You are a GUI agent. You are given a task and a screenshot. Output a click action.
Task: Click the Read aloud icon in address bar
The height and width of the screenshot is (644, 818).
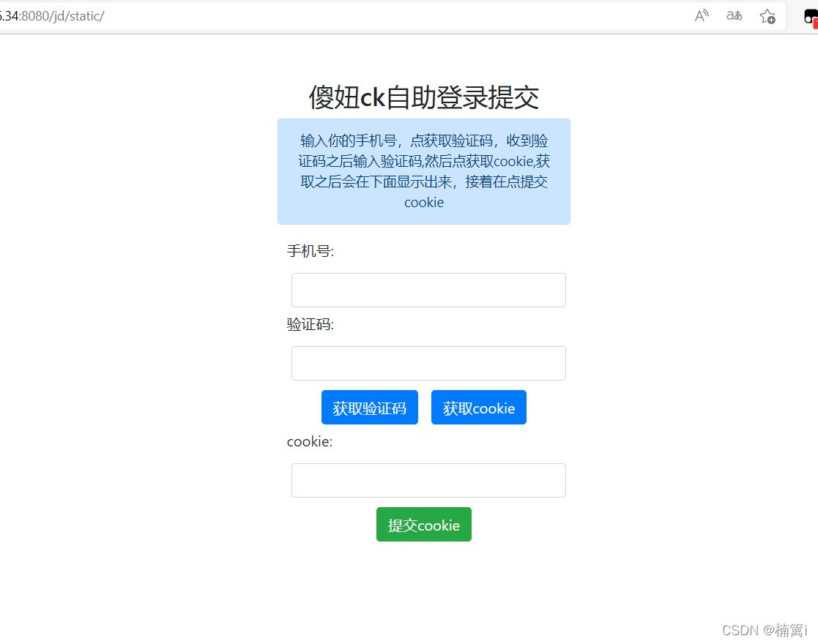coord(702,16)
